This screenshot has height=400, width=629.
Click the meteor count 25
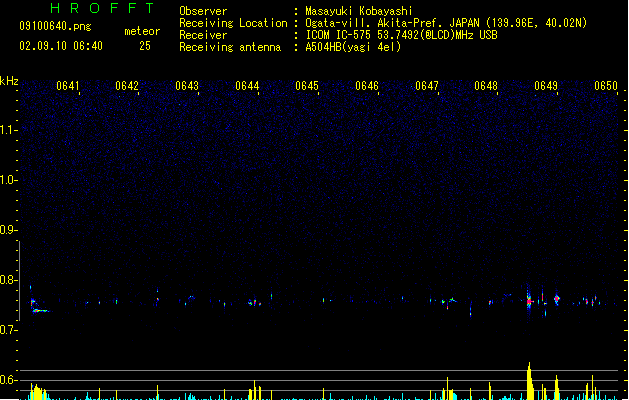145,46
